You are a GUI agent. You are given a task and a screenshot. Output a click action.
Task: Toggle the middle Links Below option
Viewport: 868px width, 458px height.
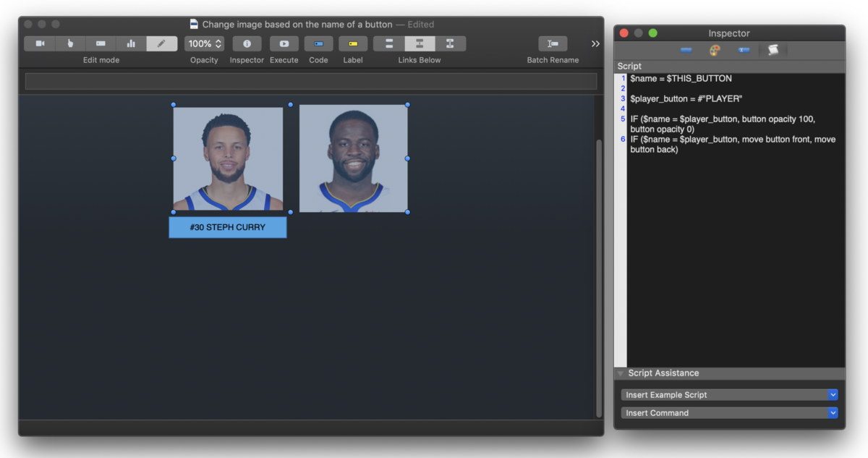tap(419, 43)
